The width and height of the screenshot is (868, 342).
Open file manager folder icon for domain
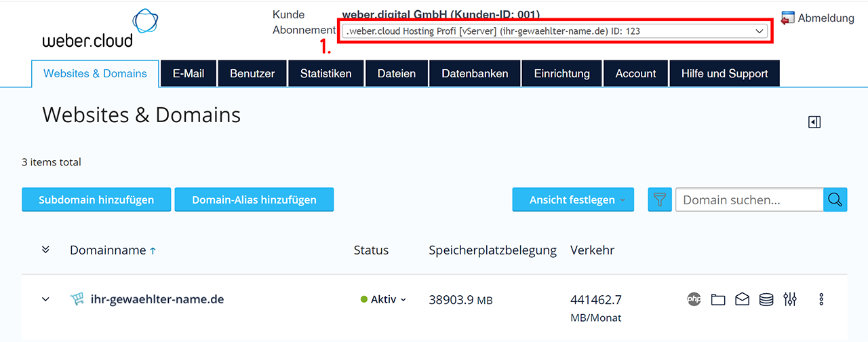point(718,299)
